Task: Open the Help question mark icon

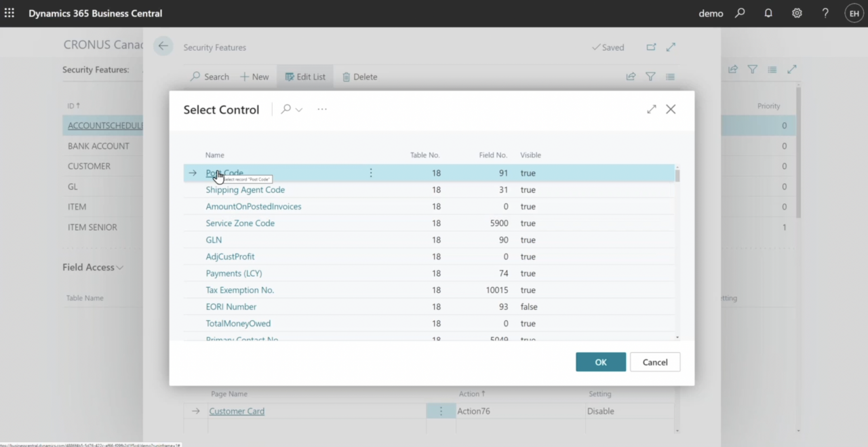Action: coord(825,13)
